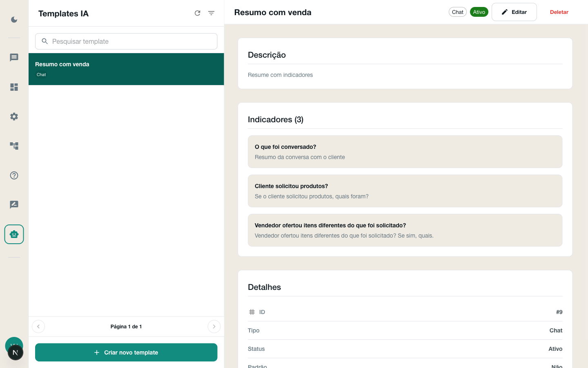Open help via the question mark icon
The width and height of the screenshot is (588, 368).
[x=14, y=175]
